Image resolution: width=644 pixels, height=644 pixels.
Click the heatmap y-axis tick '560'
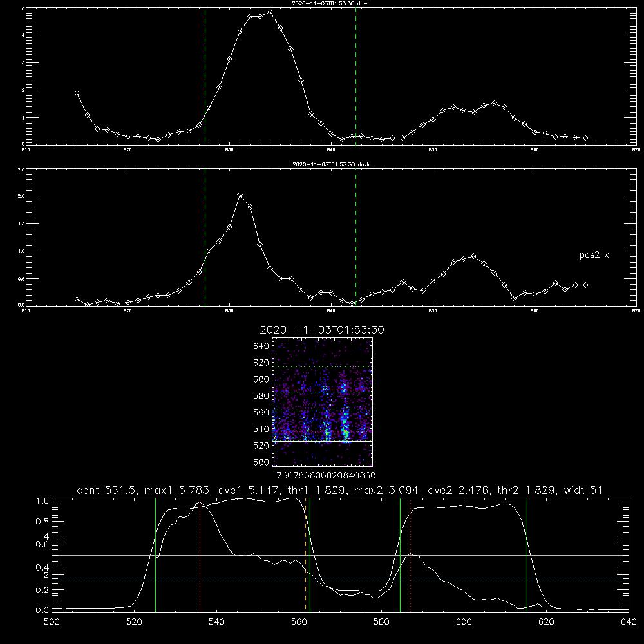(x=261, y=412)
